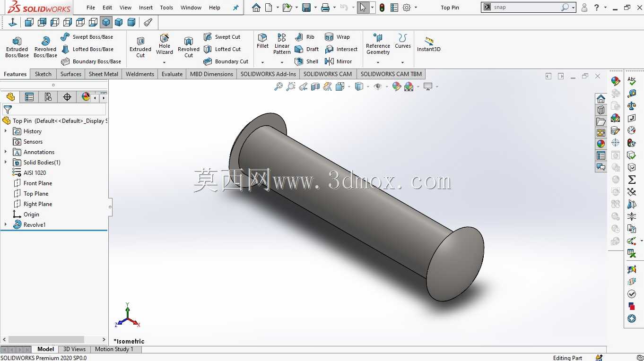644x361 pixels.
Task: Select Revolved Boss/Base tool
Action: [x=45, y=47]
